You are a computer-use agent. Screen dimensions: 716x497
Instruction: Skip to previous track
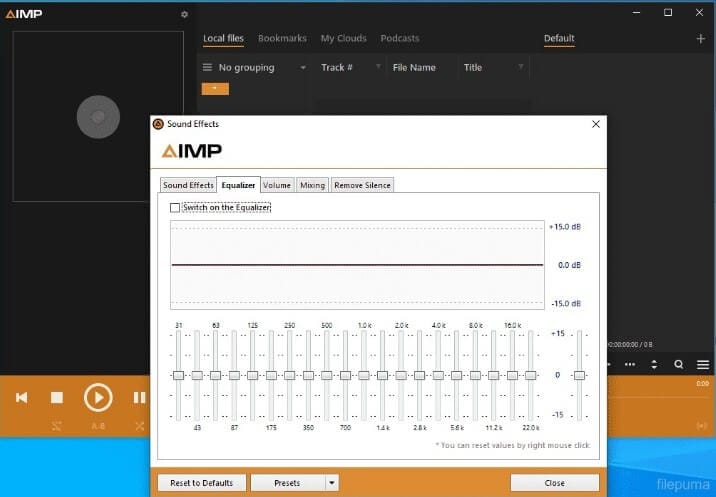21,398
